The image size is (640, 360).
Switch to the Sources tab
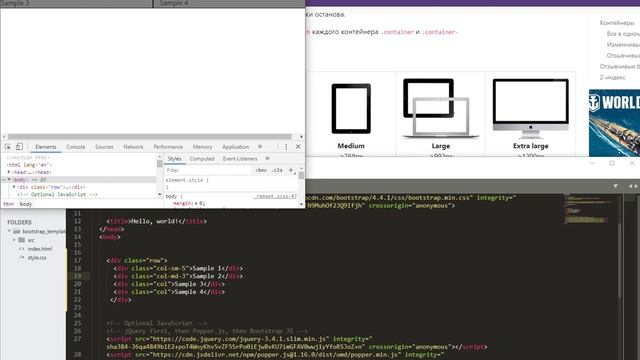[104, 147]
